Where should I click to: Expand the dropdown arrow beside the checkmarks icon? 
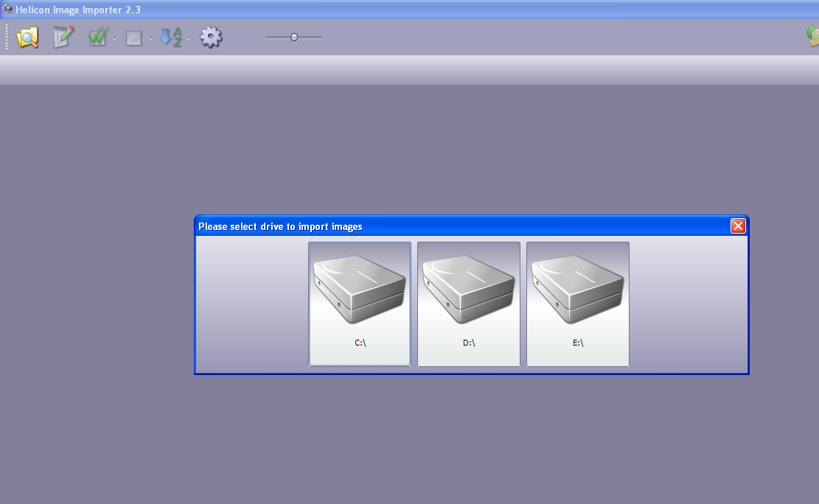click(114, 38)
